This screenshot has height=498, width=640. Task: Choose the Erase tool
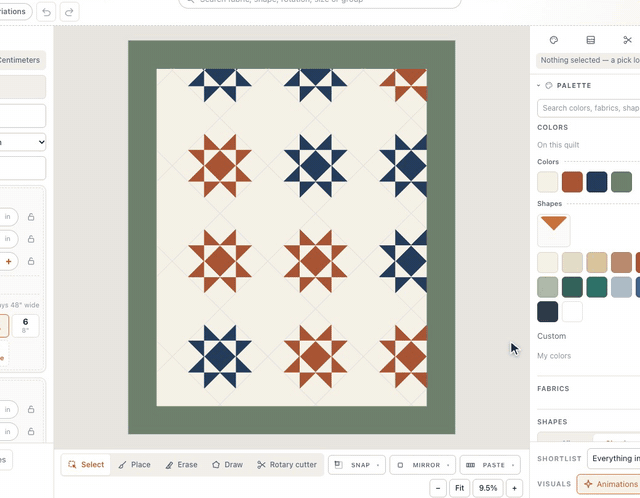coord(181,465)
